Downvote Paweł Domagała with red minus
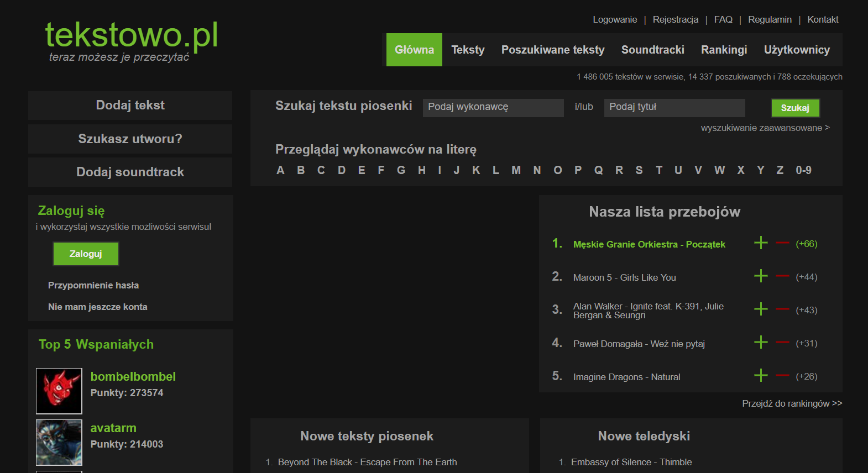868x473 pixels. coord(782,343)
